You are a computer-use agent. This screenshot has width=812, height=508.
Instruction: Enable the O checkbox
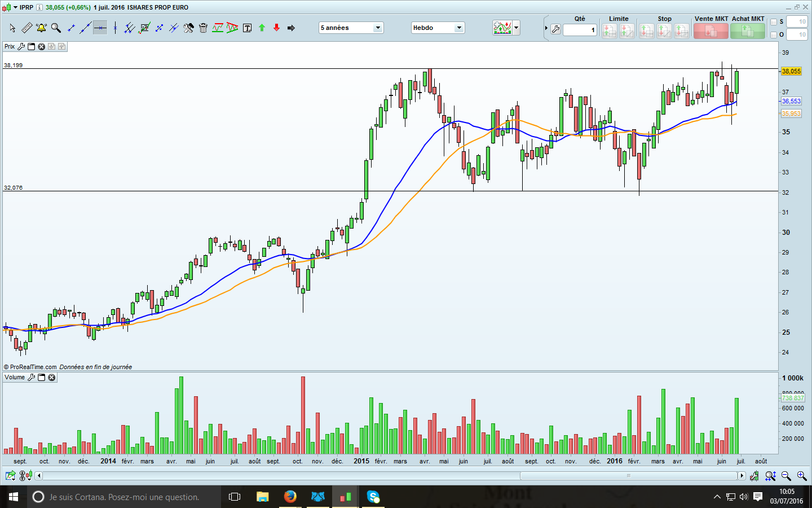click(774, 34)
